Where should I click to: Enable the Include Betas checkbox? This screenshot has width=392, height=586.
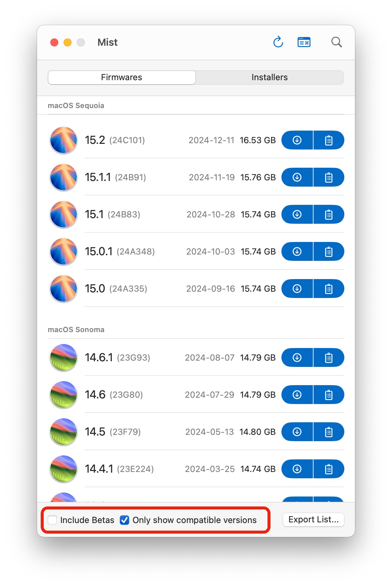[x=53, y=520]
